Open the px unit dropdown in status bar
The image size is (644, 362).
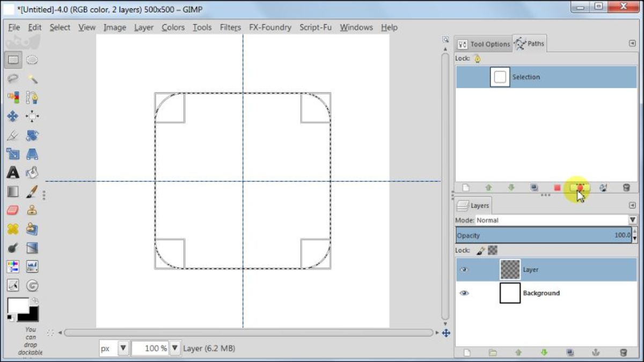tap(123, 348)
